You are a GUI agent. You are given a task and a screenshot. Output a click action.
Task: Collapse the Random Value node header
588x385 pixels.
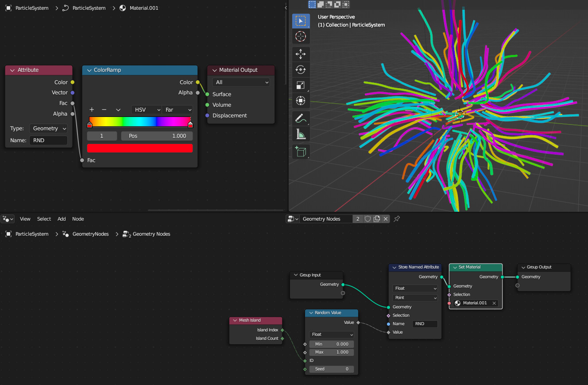(x=312, y=313)
